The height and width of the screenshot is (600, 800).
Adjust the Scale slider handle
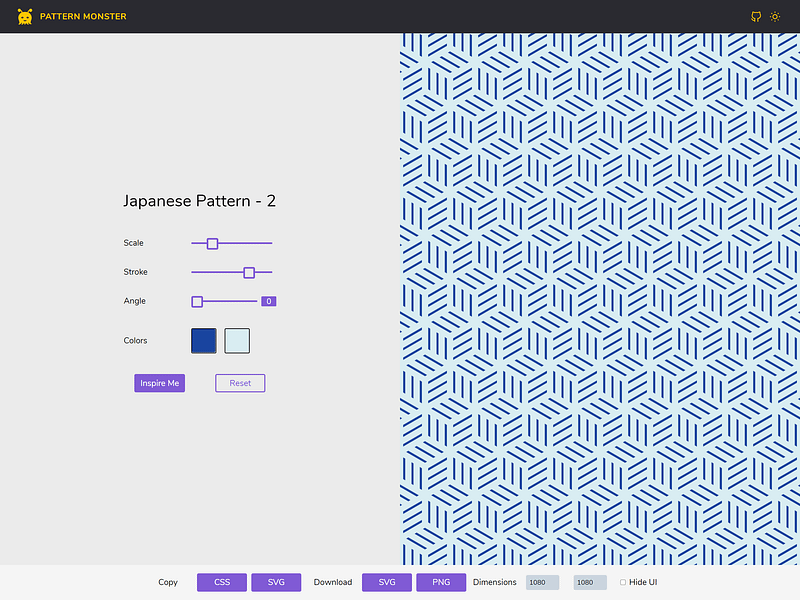[x=212, y=242]
